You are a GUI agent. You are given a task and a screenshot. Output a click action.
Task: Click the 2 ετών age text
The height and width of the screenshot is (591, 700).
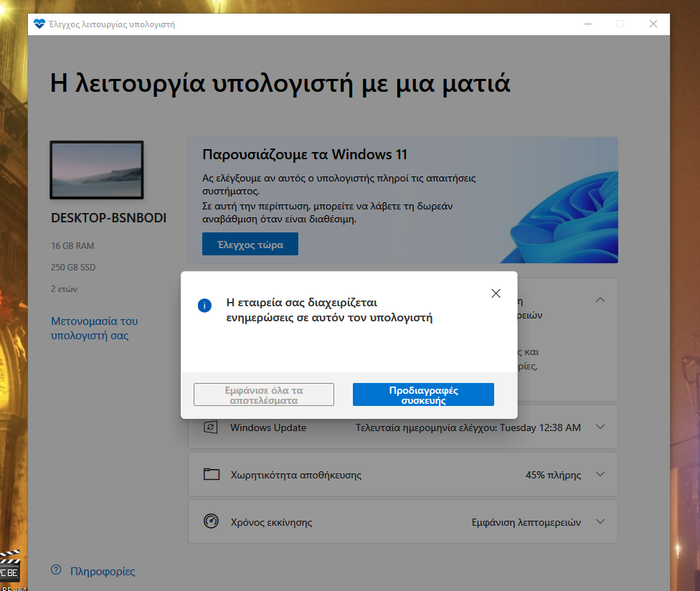(x=64, y=289)
